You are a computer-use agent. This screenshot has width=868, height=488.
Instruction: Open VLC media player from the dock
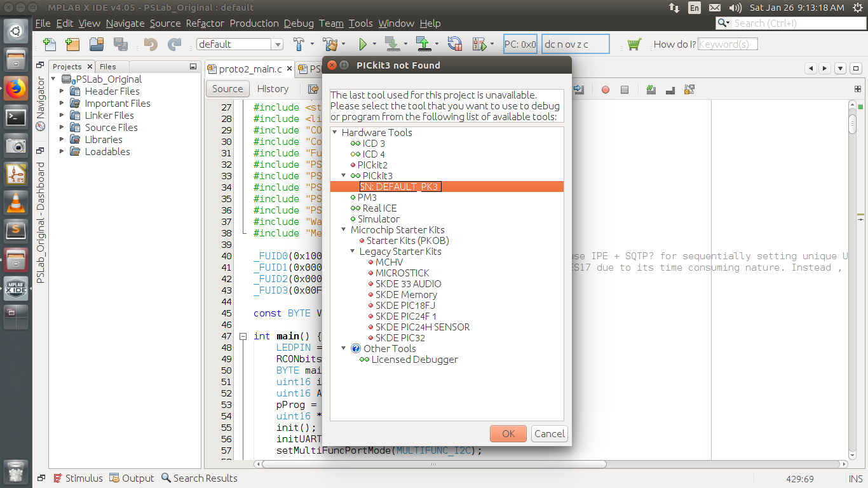[x=16, y=203]
